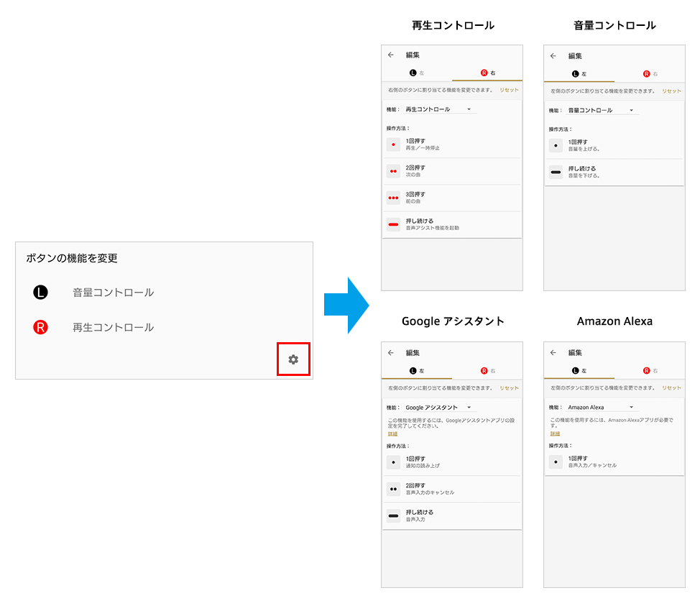This screenshot has width=700, height=611.
Task: Tap red triple-dot icon for 3回押す
Action: click(x=393, y=198)
